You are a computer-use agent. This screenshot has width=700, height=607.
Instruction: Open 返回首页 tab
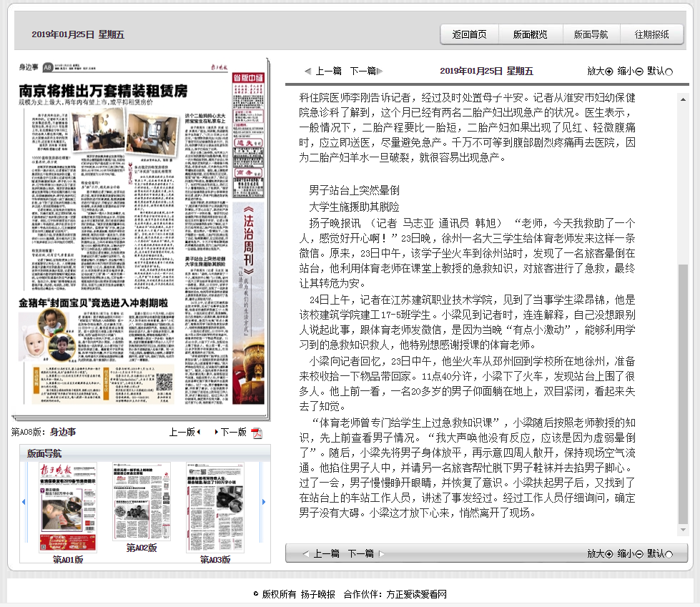(469, 34)
